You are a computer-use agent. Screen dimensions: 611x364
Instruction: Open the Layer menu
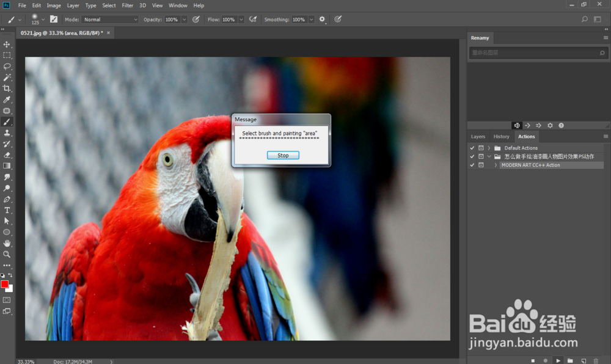pyautogui.click(x=73, y=5)
